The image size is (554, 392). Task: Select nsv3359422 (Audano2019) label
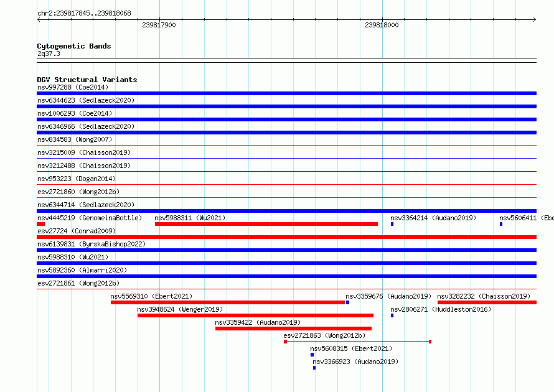point(258,322)
